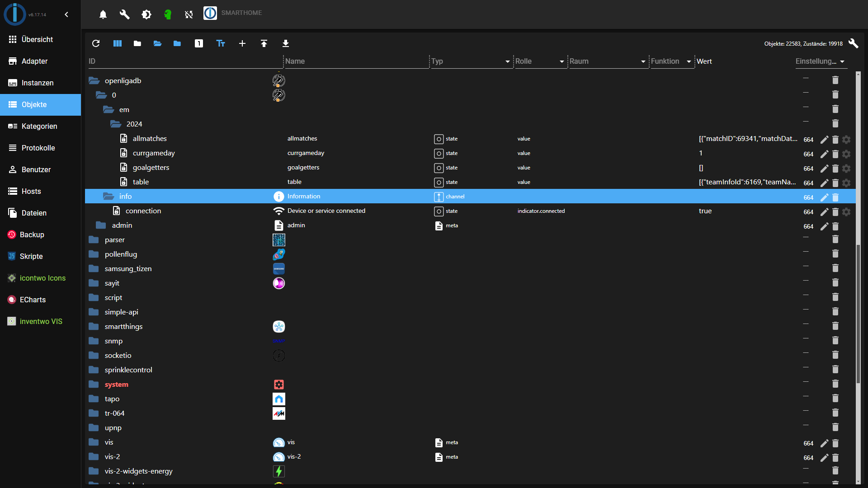
Task: Download objects as JSON file
Action: pos(286,43)
